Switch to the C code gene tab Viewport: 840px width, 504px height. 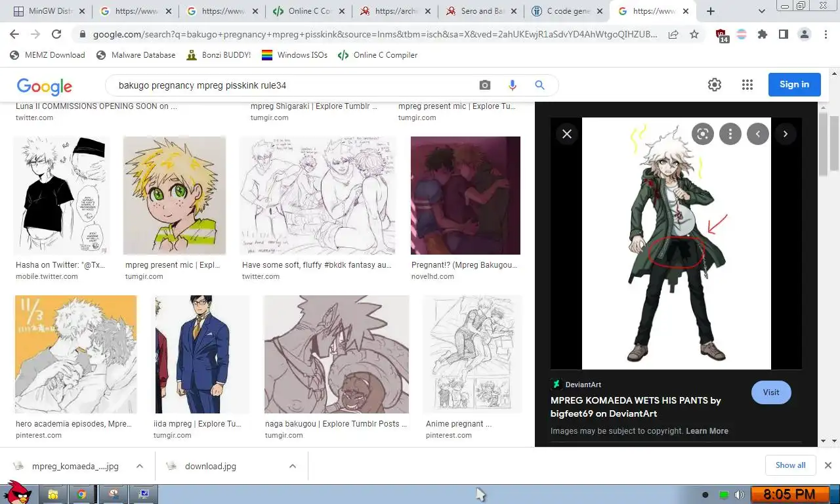(568, 11)
